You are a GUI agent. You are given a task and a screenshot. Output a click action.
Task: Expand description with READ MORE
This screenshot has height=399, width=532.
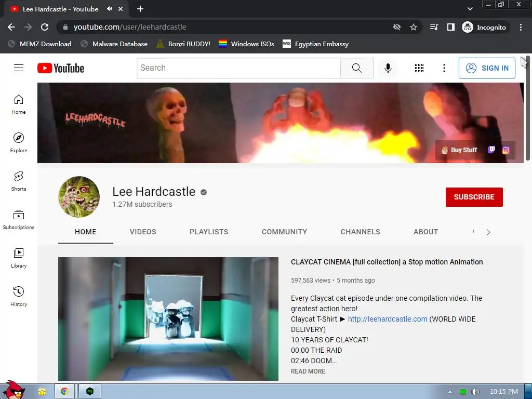pos(308,371)
